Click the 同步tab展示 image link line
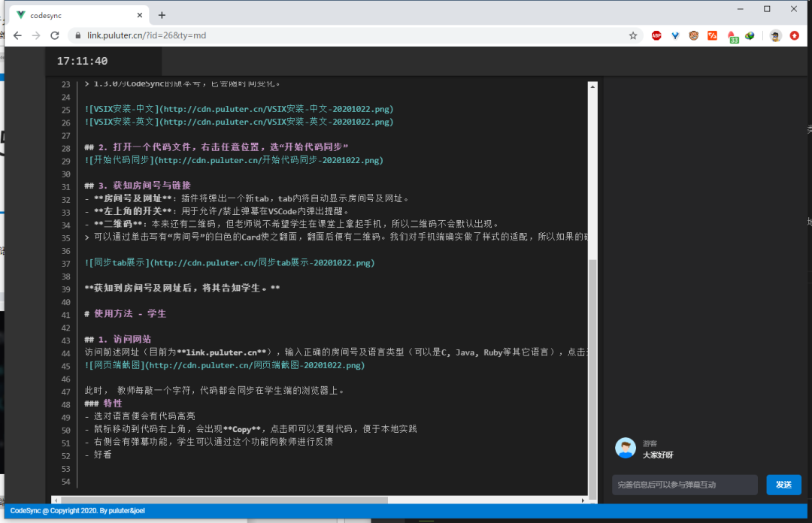 click(x=229, y=263)
